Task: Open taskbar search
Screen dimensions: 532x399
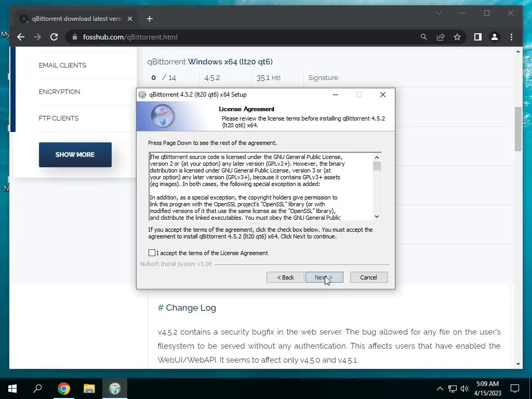Action: (x=37, y=389)
